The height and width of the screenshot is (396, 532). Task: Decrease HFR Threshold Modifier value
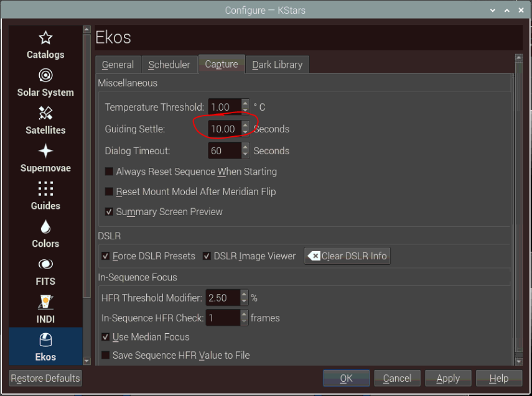[x=245, y=302]
